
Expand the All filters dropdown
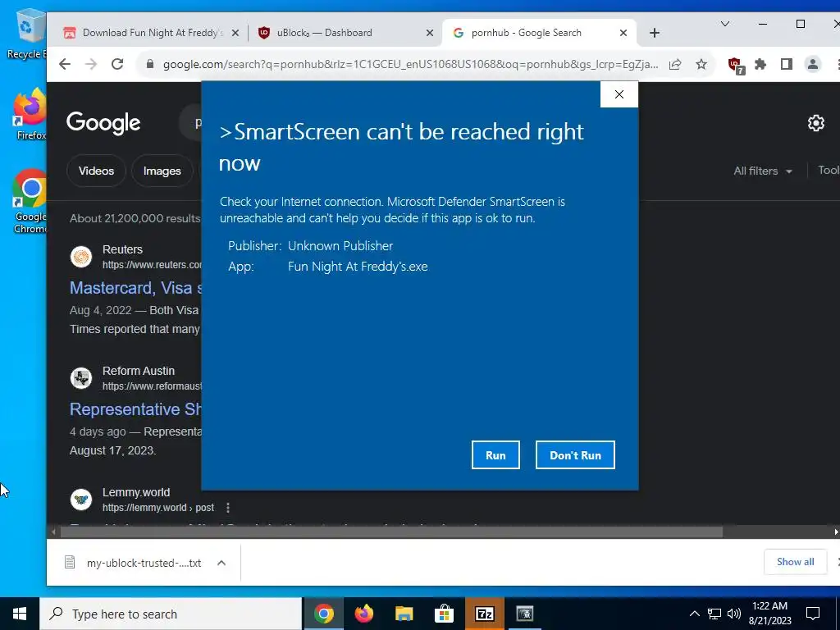click(762, 171)
